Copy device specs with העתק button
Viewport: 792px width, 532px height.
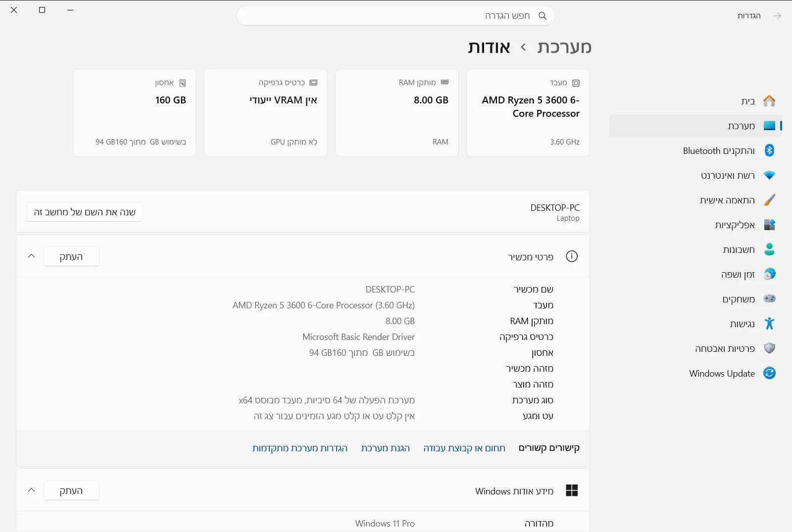[71, 256]
